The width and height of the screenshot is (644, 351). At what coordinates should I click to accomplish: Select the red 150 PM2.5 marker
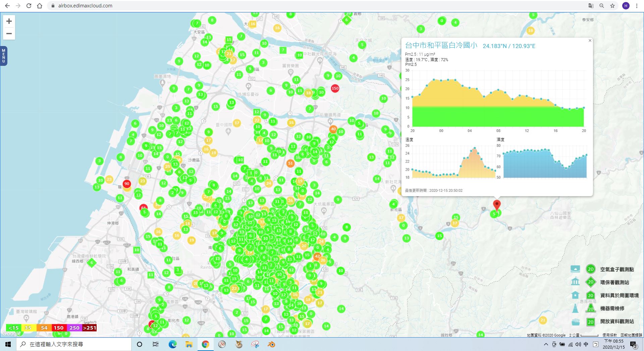(335, 88)
